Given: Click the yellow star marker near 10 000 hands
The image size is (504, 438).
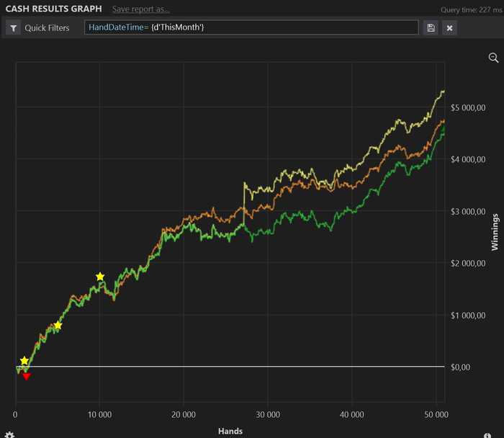Looking at the screenshot, I should pos(100,277).
